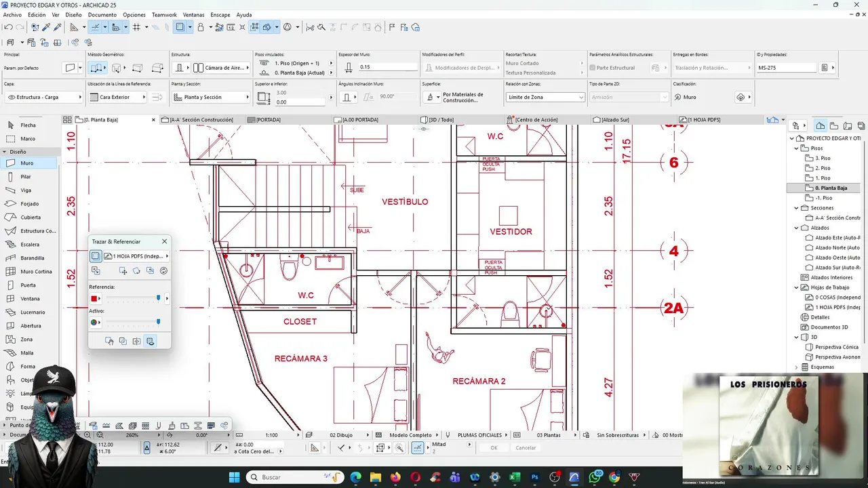Open the Límite de Zona dropdown

(545, 97)
